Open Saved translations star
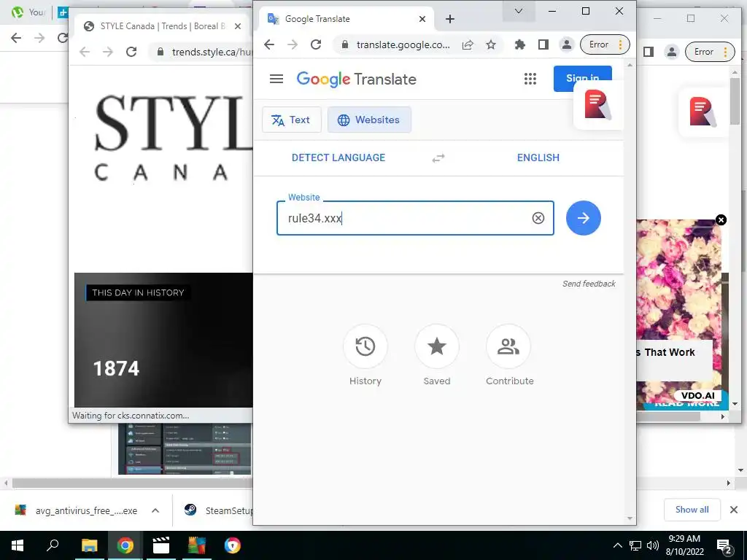 pos(437,355)
